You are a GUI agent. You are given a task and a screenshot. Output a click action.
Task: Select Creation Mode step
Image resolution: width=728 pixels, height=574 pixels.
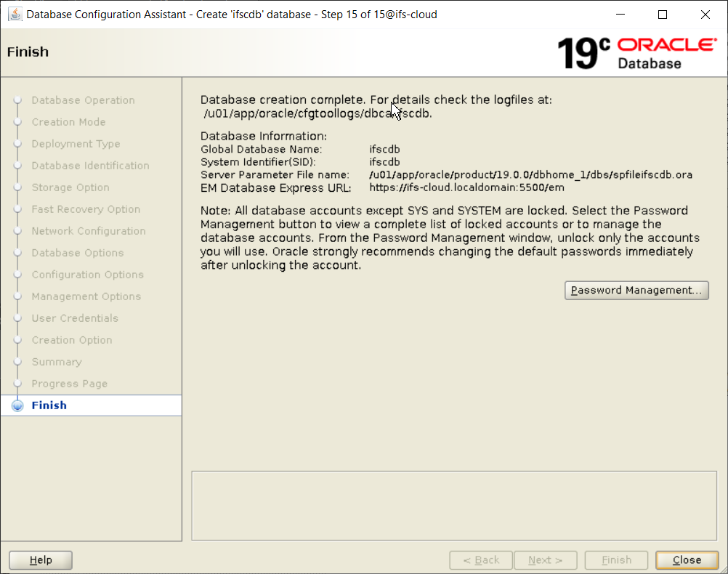(69, 122)
